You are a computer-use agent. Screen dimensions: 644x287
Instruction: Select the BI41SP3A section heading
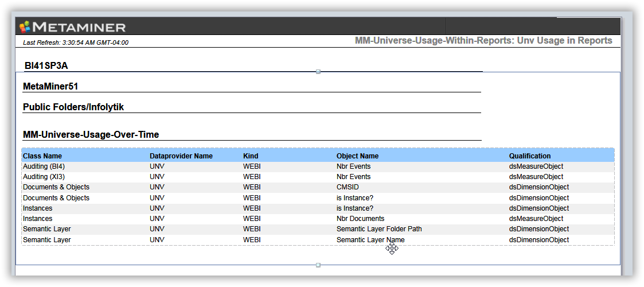click(x=46, y=66)
